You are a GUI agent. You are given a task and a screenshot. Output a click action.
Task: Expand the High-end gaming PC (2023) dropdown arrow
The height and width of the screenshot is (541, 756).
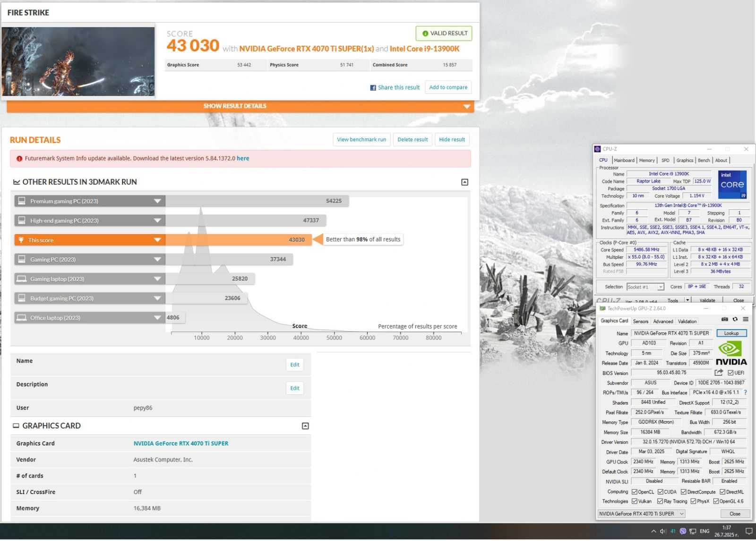pyautogui.click(x=157, y=220)
